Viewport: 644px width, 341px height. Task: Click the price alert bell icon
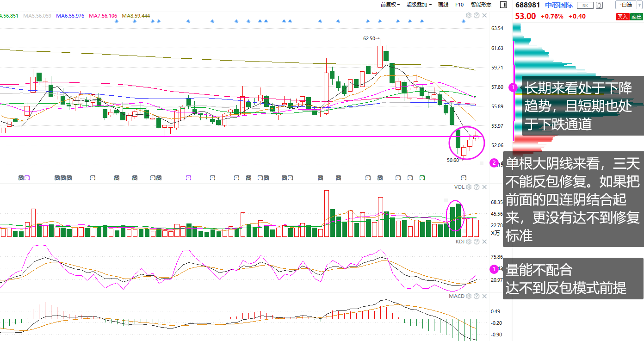coord(600,5)
